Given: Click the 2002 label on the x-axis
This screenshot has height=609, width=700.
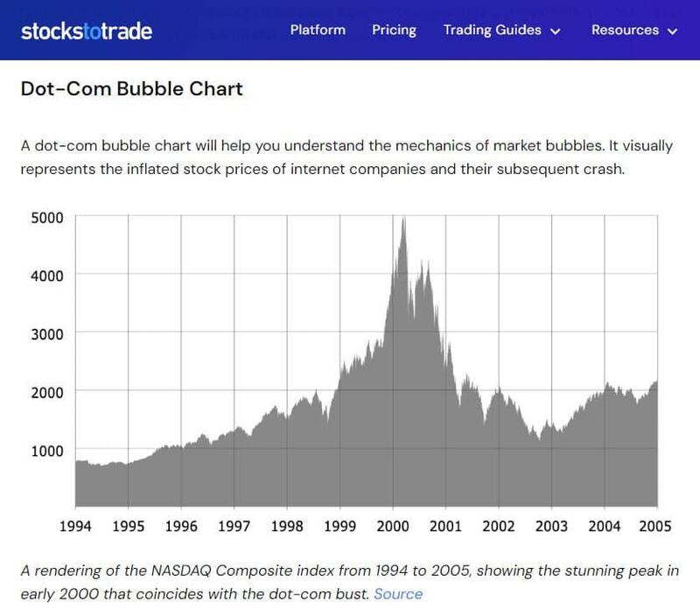Looking at the screenshot, I should pyautogui.click(x=498, y=526).
